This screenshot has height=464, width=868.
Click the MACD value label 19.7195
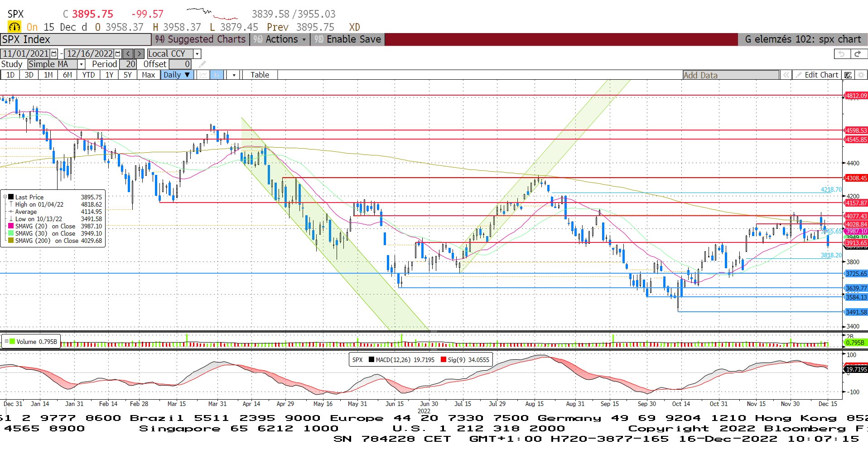click(856, 369)
